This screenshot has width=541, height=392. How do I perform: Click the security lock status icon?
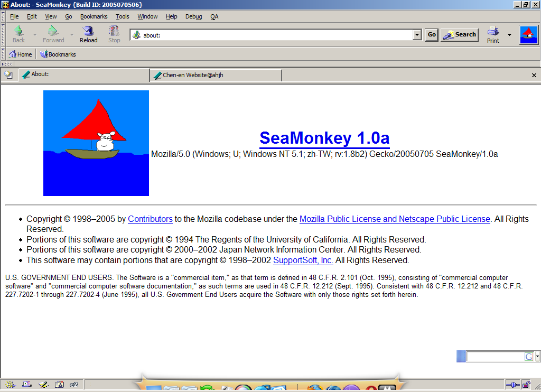pyautogui.click(x=526, y=385)
